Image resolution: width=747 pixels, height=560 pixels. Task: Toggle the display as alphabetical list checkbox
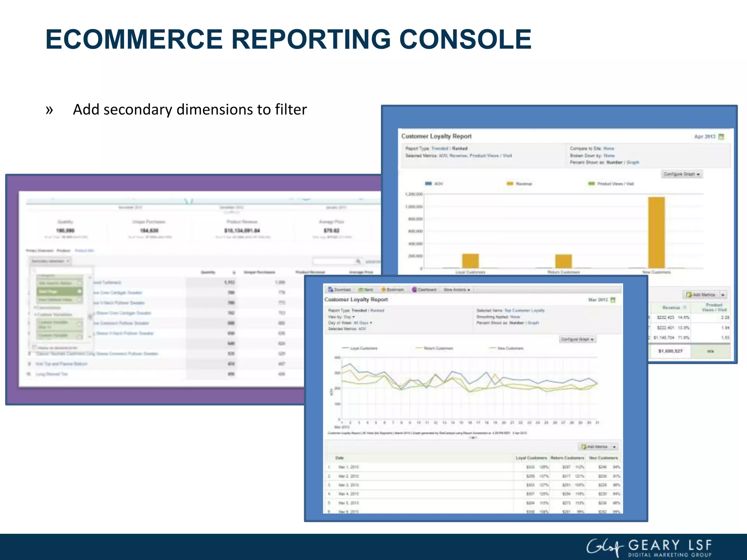pyautogui.click(x=34, y=347)
